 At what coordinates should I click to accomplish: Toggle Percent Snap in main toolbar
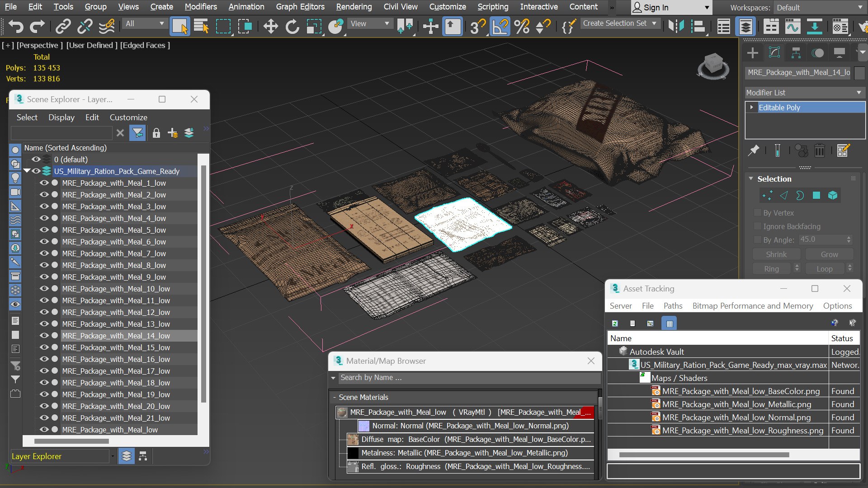pos(522,27)
